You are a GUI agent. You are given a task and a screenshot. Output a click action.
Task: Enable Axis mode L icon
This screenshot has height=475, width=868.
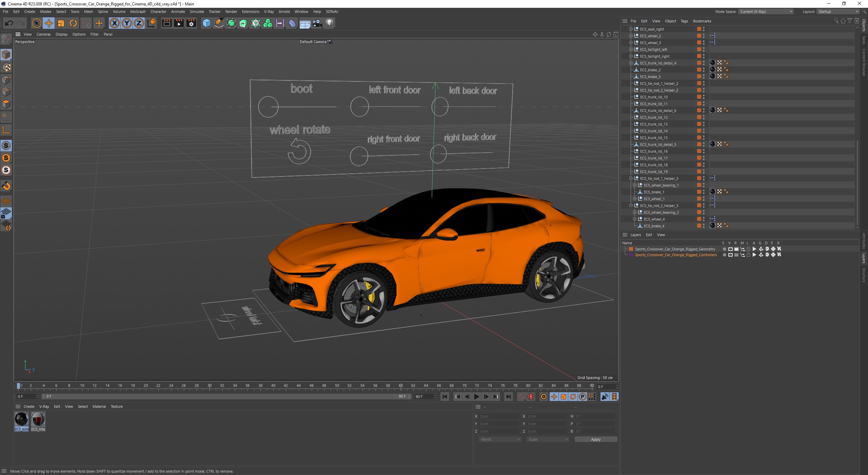click(6, 130)
